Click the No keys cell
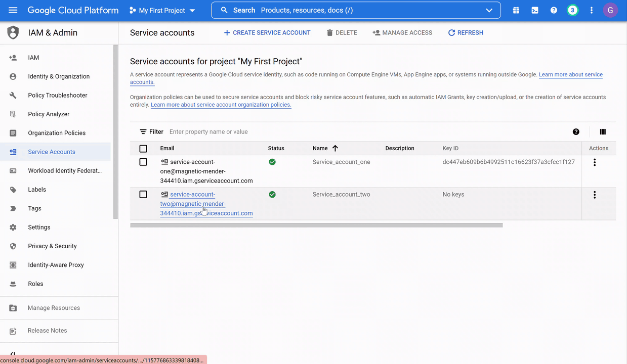The width and height of the screenshot is (627, 364). coord(453,194)
